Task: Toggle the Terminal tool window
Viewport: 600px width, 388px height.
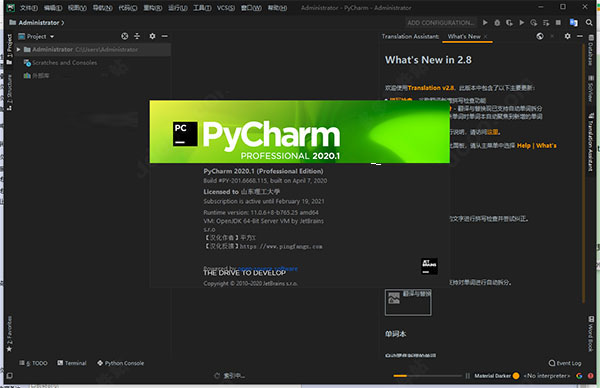Action: (72, 363)
